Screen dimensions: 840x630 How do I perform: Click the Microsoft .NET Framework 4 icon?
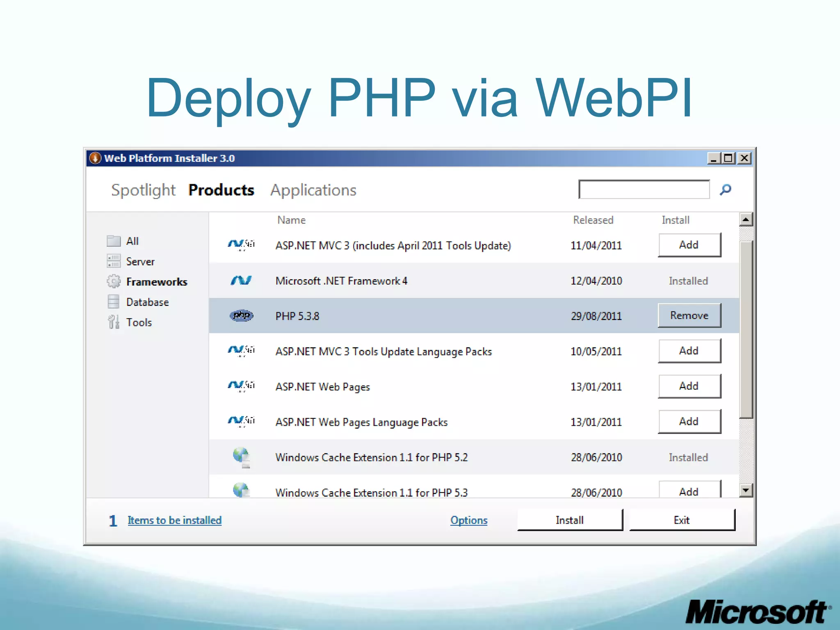click(x=241, y=281)
